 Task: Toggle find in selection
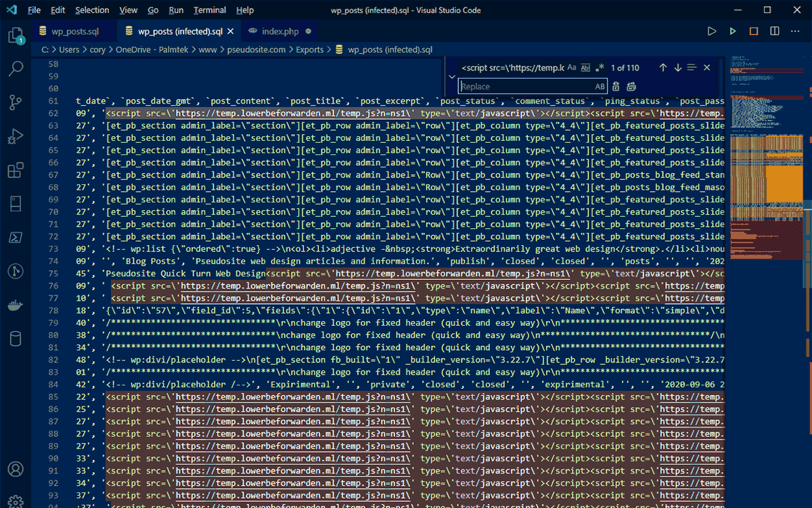692,68
